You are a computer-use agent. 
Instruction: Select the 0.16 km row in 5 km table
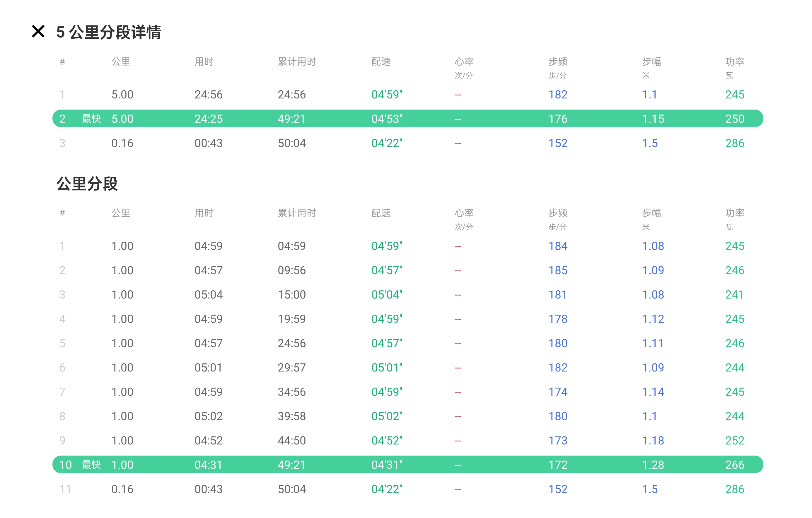[x=122, y=143]
